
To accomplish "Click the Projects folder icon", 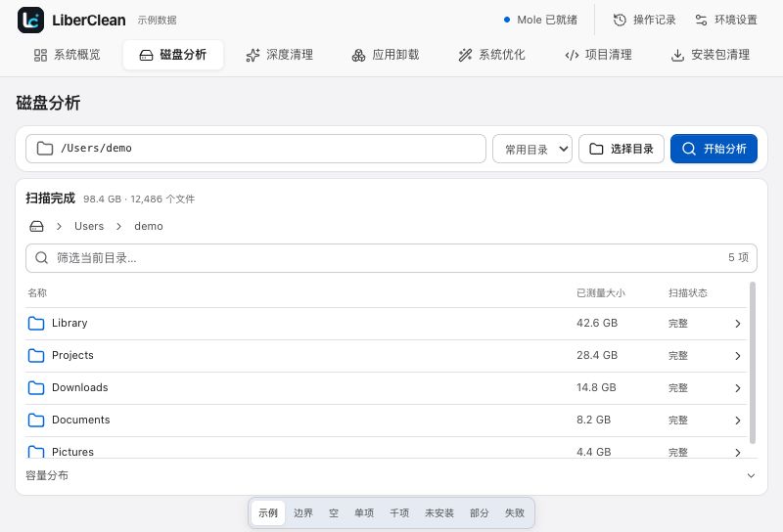I will [x=36, y=355].
